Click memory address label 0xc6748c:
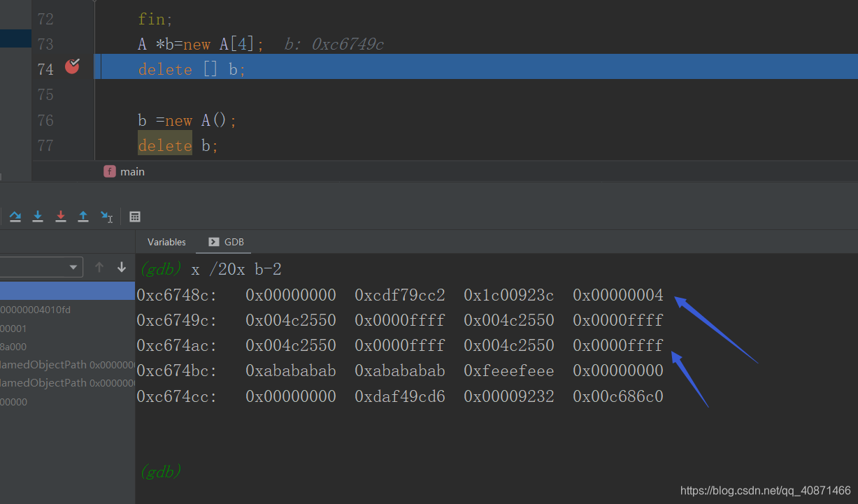 coord(177,295)
